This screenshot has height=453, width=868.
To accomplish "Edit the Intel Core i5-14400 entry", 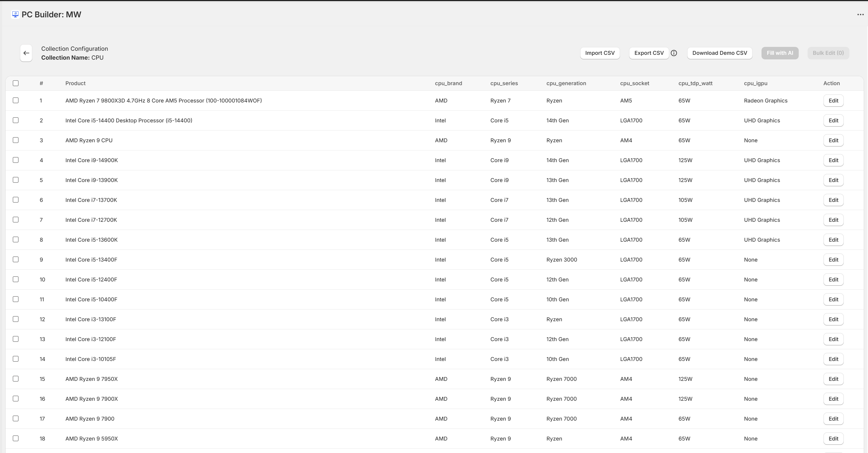I will pyautogui.click(x=833, y=120).
